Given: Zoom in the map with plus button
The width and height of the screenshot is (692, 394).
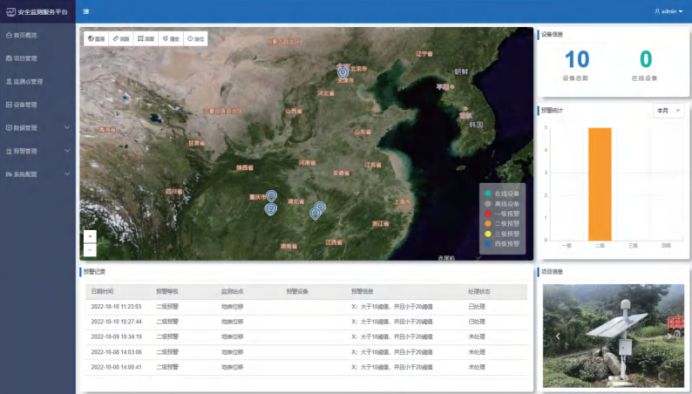Looking at the screenshot, I should pyautogui.click(x=90, y=236).
